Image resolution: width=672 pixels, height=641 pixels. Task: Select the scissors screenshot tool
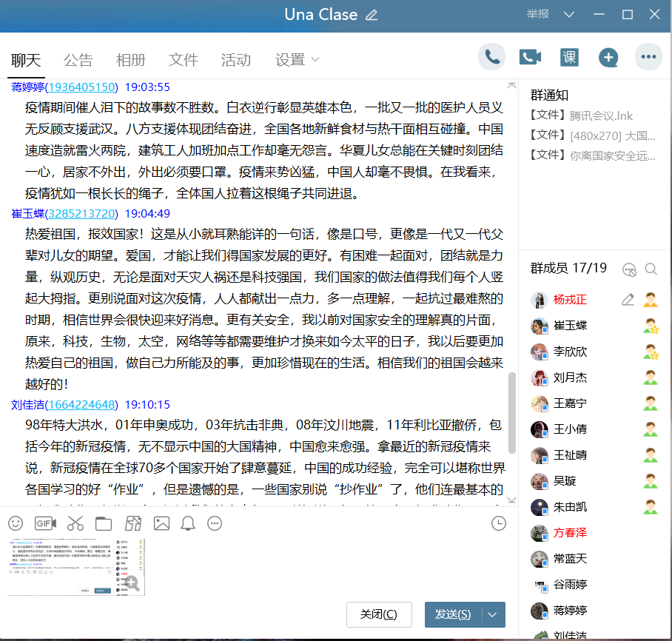coord(75,523)
